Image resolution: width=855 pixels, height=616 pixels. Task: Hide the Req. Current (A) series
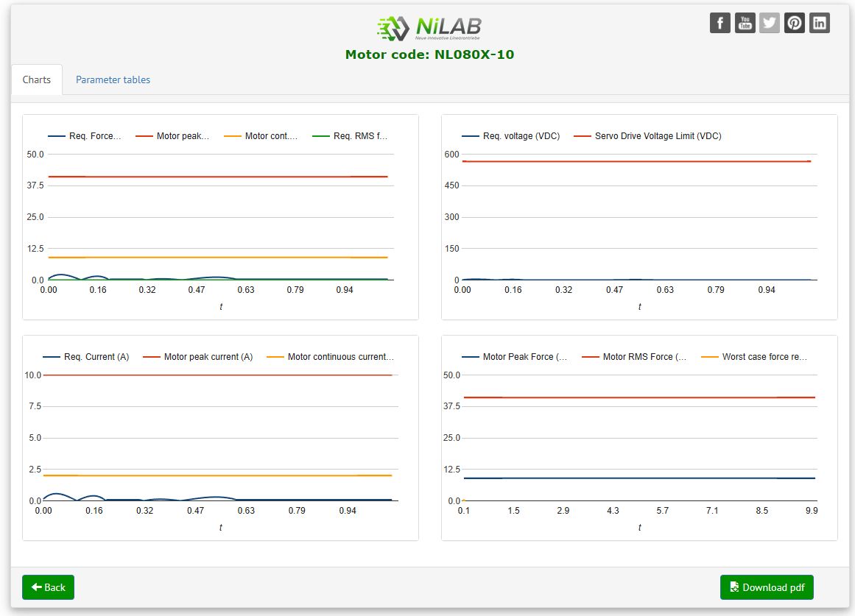tap(86, 357)
